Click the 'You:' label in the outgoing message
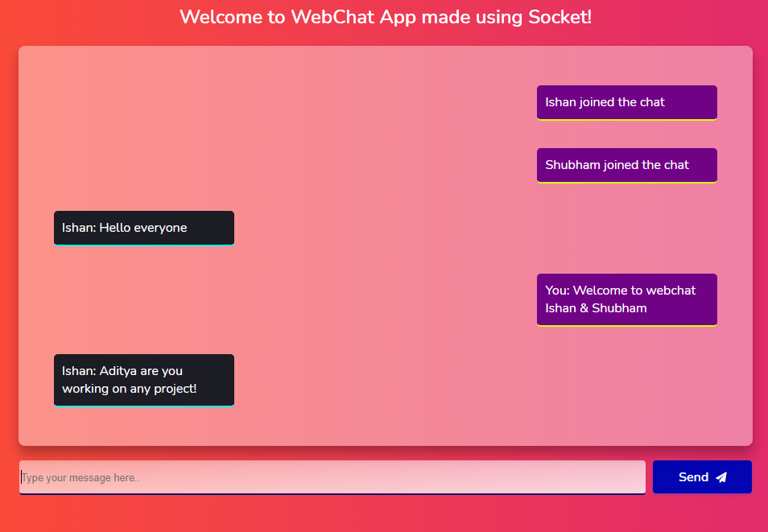 [x=557, y=290]
